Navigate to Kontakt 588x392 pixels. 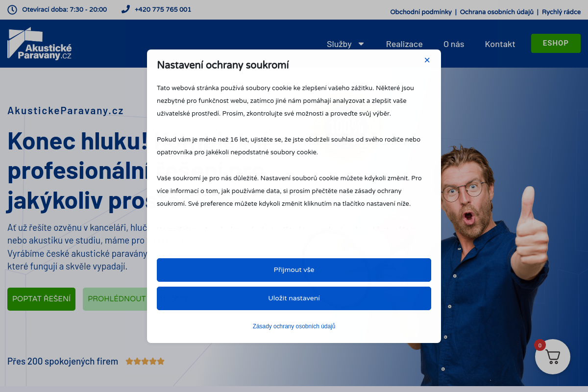point(500,44)
